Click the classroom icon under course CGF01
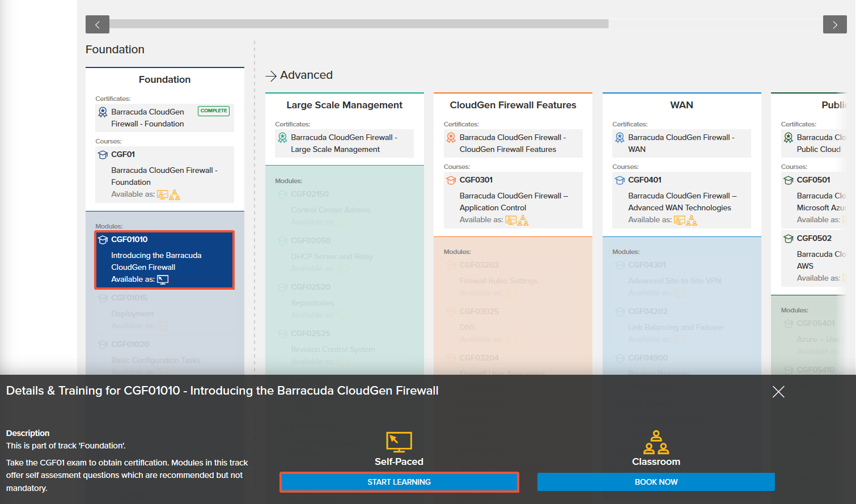The width and height of the screenshot is (856, 504). (x=175, y=194)
